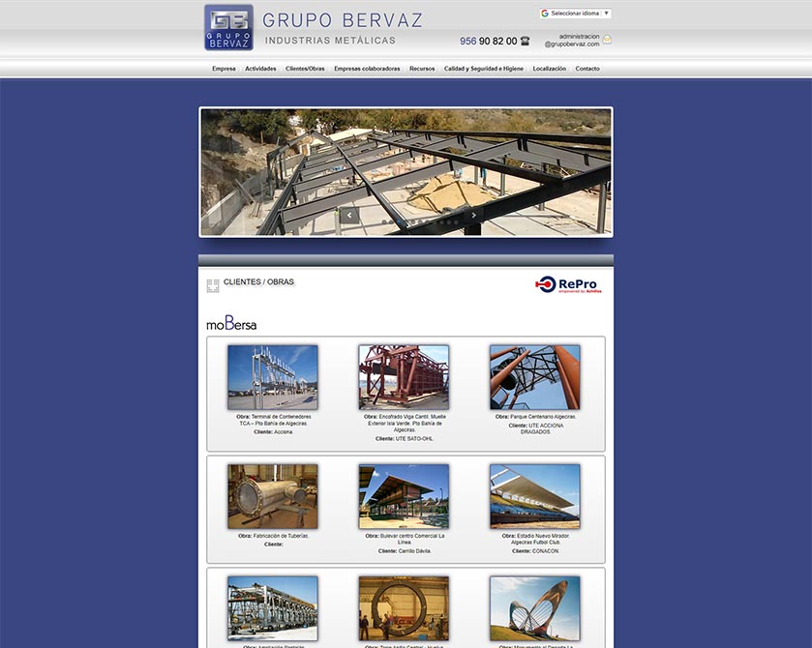Open the Clientes/Obras menu
Viewport: 812px width, 648px height.
pos(305,69)
